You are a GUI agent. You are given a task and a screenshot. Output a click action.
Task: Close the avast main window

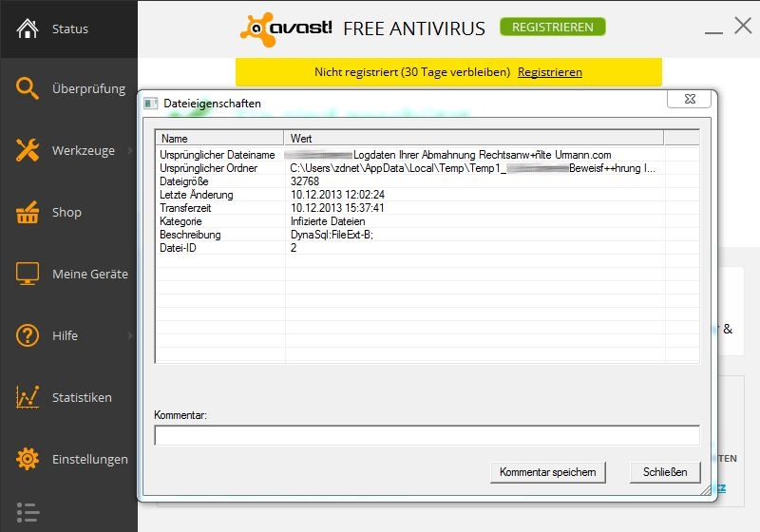743,26
